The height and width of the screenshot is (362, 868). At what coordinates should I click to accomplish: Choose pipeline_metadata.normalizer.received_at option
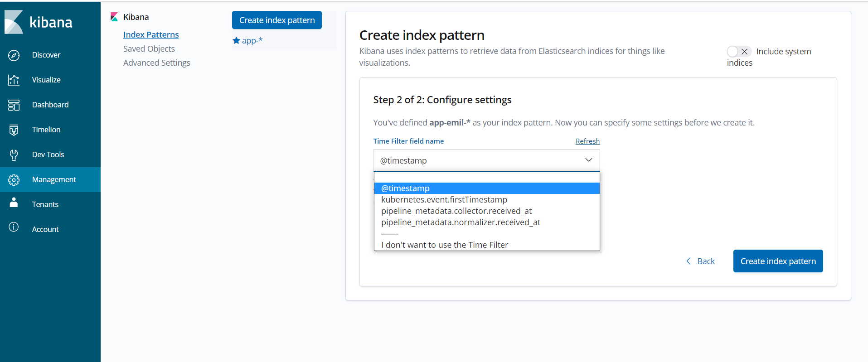pos(486,222)
